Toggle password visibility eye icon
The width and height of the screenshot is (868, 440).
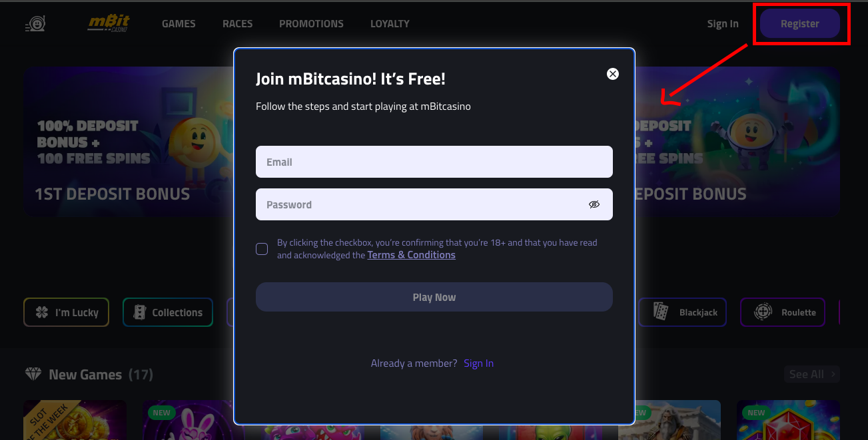tap(594, 204)
